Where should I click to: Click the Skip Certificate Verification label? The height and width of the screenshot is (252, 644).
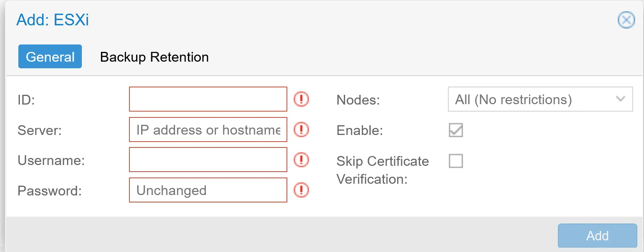[x=382, y=170]
